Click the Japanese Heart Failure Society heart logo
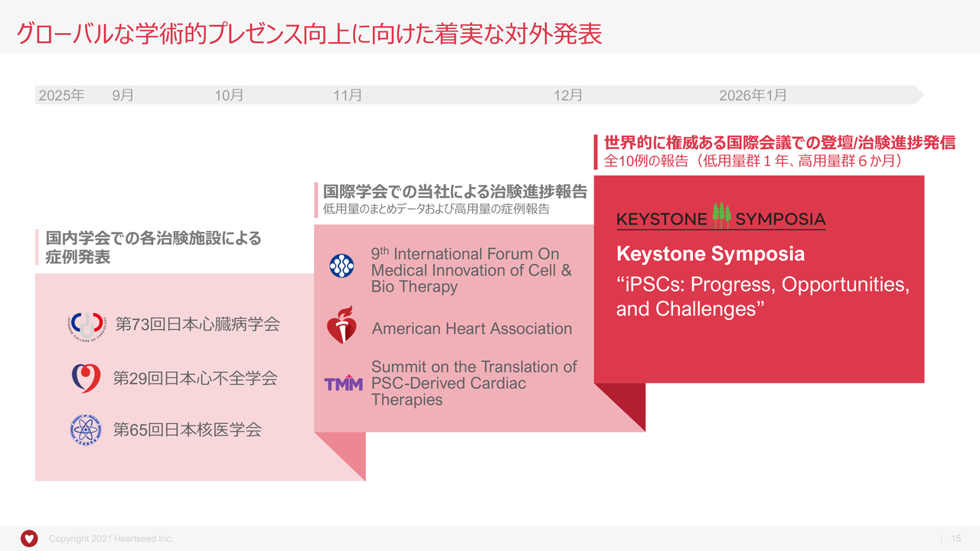980x551 pixels. [86, 378]
